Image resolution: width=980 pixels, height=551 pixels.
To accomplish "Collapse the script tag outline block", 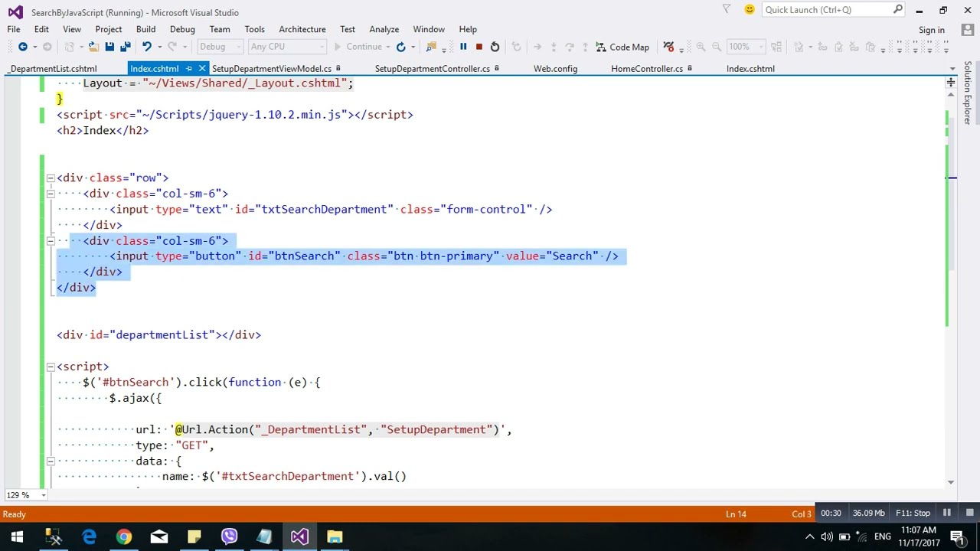I will click(x=51, y=367).
